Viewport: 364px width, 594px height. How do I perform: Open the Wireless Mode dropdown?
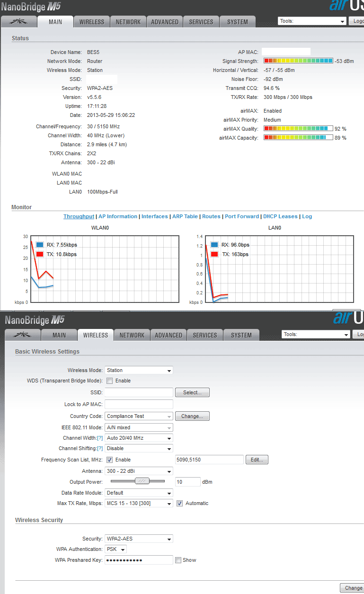pos(139,371)
